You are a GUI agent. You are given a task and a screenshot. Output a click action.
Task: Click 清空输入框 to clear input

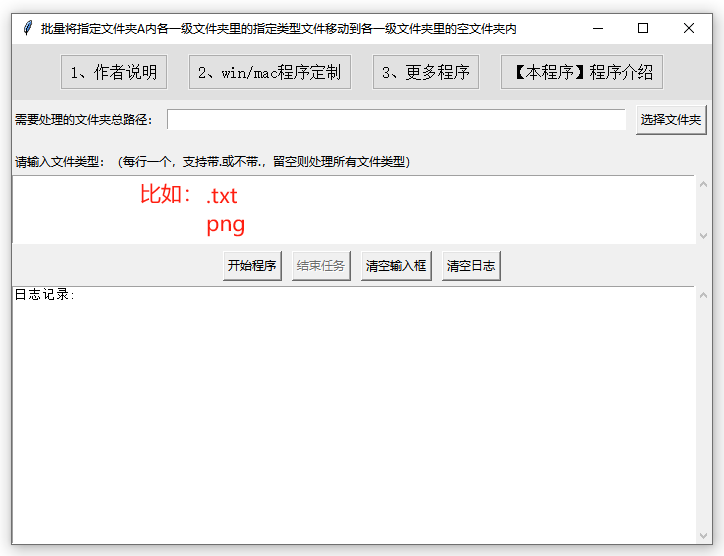click(x=396, y=266)
